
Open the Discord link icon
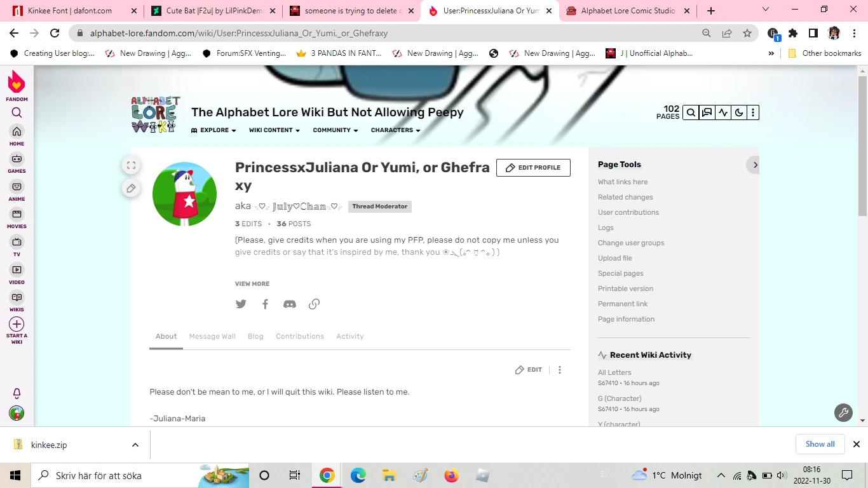point(290,304)
